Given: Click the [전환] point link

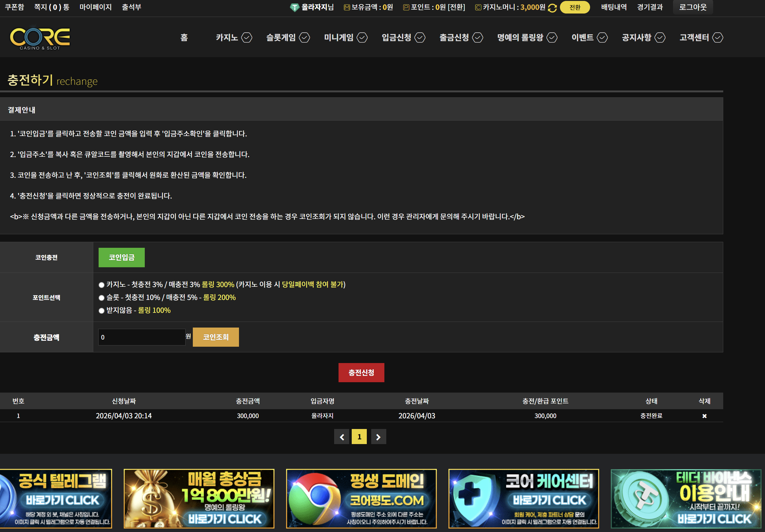Looking at the screenshot, I should 456,7.
